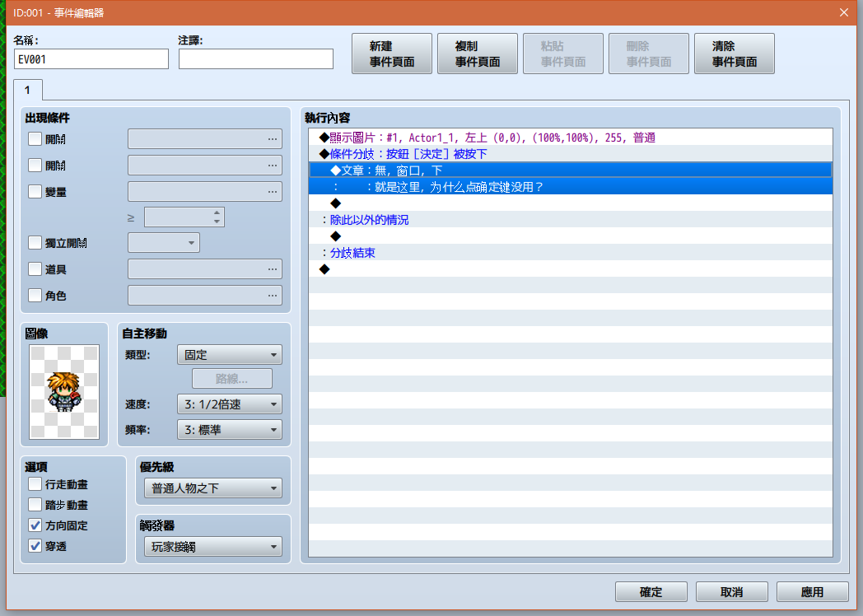Switch to event page tab 1
The width and height of the screenshot is (863, 616).
(27, 91)
